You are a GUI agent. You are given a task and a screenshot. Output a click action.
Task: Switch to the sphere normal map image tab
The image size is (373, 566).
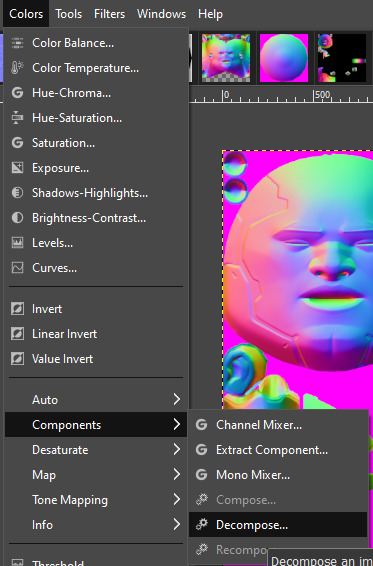click(284, 58)
